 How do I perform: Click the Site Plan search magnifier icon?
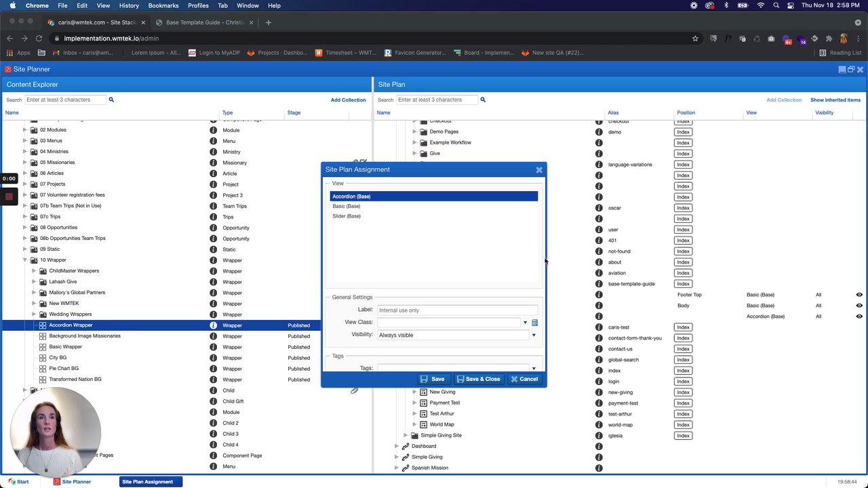click(x=483, y=100)
